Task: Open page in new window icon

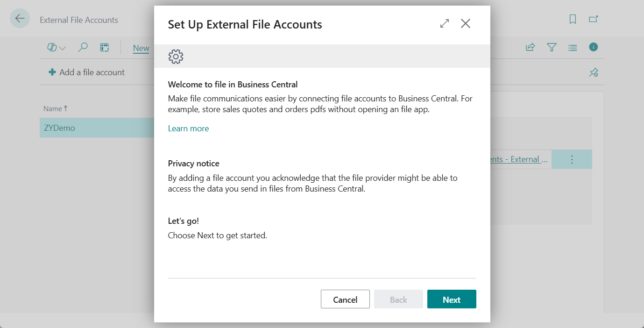Action: 593,19
